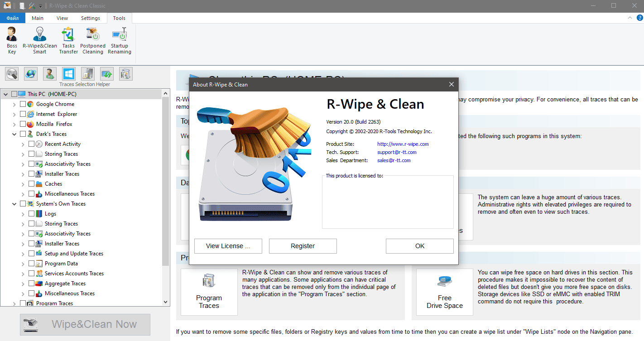Click the Mozilla Firefox icon in the tree
Screen dimensions: 644x341
[x=30, y=124]
